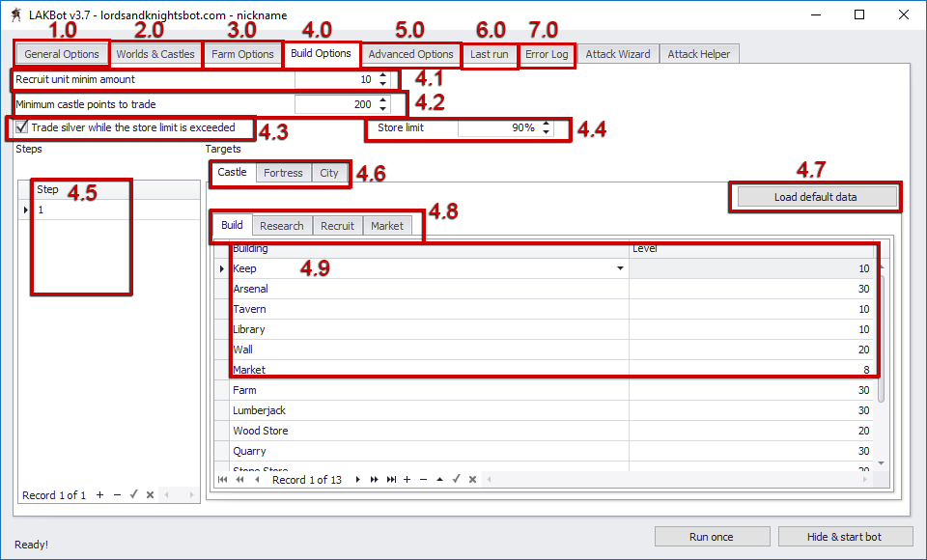Confirm step edit with checkmark icon
This screenshot has height=560, width=927.
pos(133,495)
